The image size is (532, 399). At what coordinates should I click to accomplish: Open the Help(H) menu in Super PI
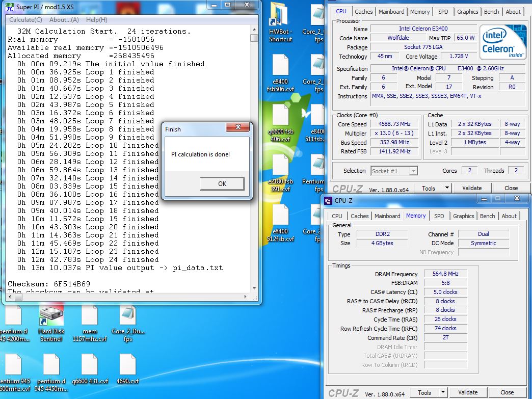97,20
